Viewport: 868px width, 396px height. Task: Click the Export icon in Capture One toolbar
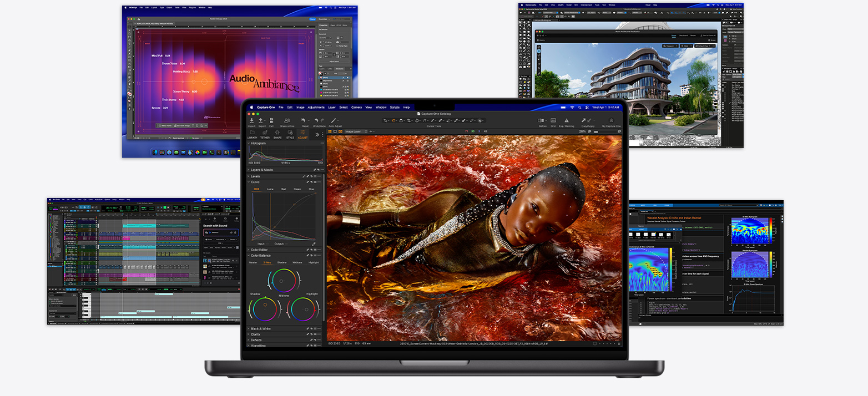(261, 120)
